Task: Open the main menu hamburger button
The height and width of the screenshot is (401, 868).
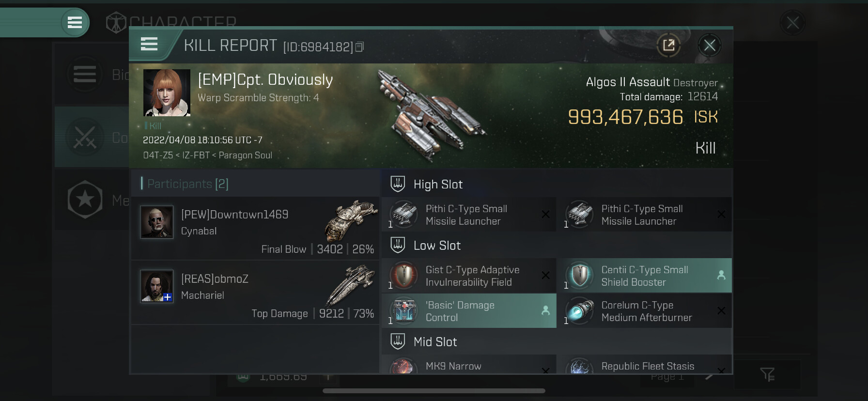Action: 75,22
